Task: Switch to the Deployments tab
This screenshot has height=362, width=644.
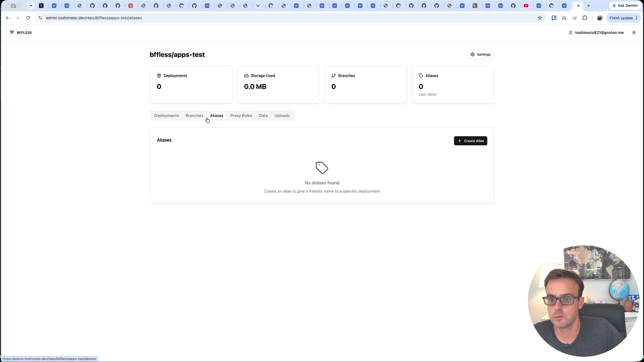Action: (167, 116)
